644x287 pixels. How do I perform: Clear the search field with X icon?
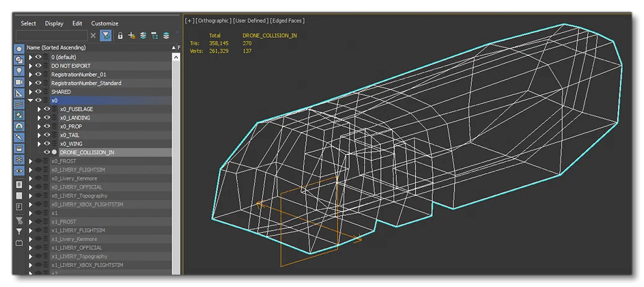coord(94,35)
